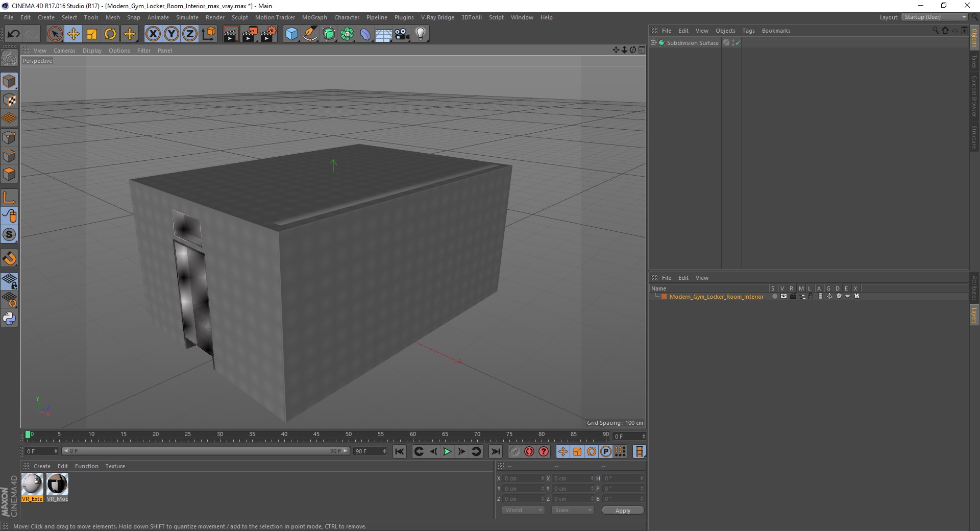Click the X position 0 cm field
Image resolution: width=980 pixels, height=531 pixels.
coord(524,478)
